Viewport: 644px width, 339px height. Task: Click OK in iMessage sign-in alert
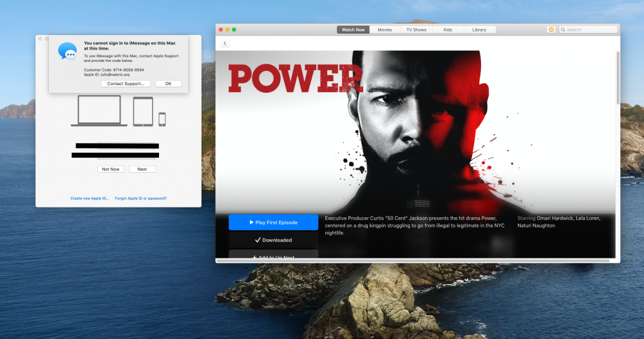click(x=168, y=83)
